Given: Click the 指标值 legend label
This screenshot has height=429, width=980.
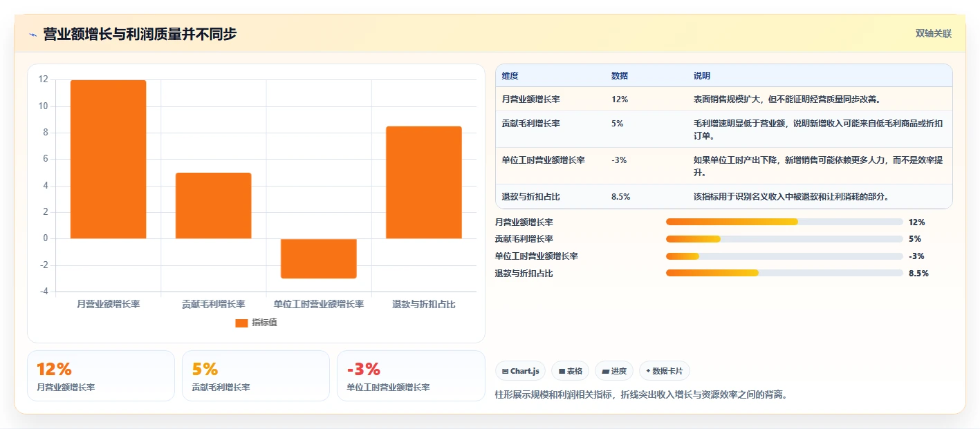Looking at the screenshot, I should 265,323.
